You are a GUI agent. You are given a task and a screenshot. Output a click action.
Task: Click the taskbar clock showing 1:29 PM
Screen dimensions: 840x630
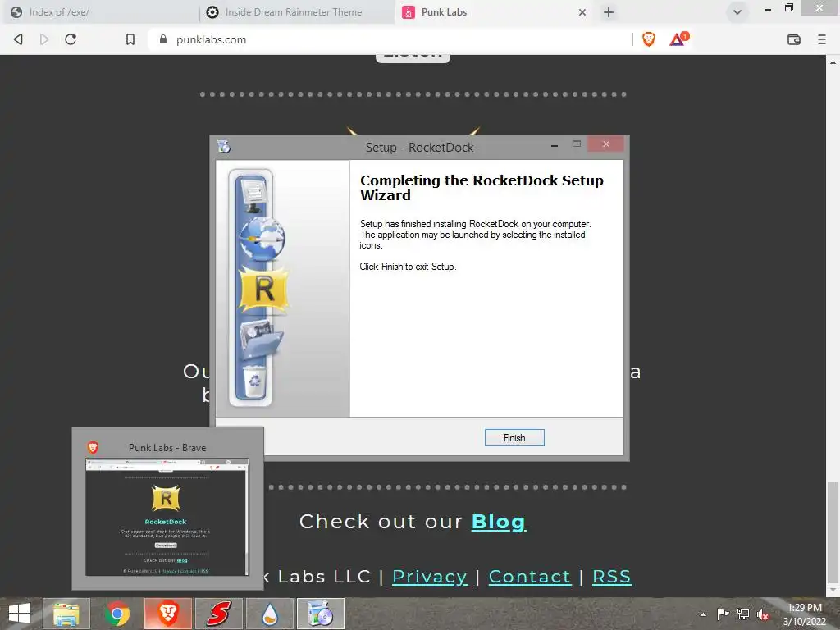point(804,614)
